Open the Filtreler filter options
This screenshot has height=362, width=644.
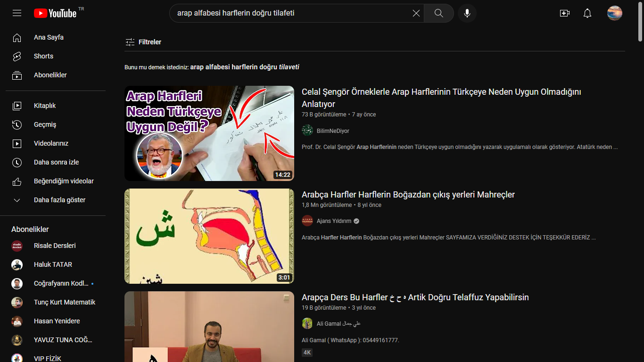point(143,42)
